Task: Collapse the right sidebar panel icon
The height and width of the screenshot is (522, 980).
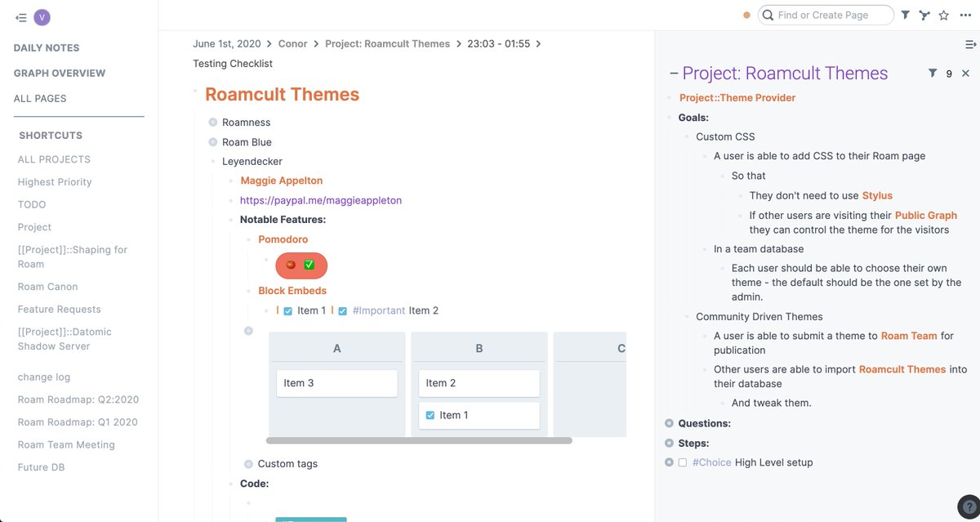Action: pos(971,44)
